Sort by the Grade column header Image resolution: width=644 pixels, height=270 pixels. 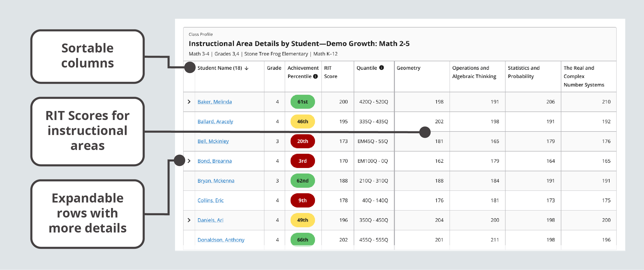274,68
